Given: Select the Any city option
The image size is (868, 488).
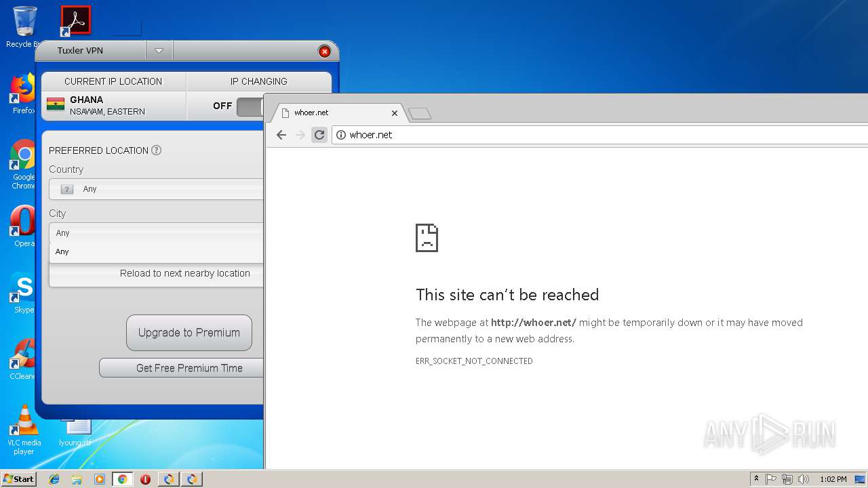Looking at the screenshot, I should (x=156, y=251).
